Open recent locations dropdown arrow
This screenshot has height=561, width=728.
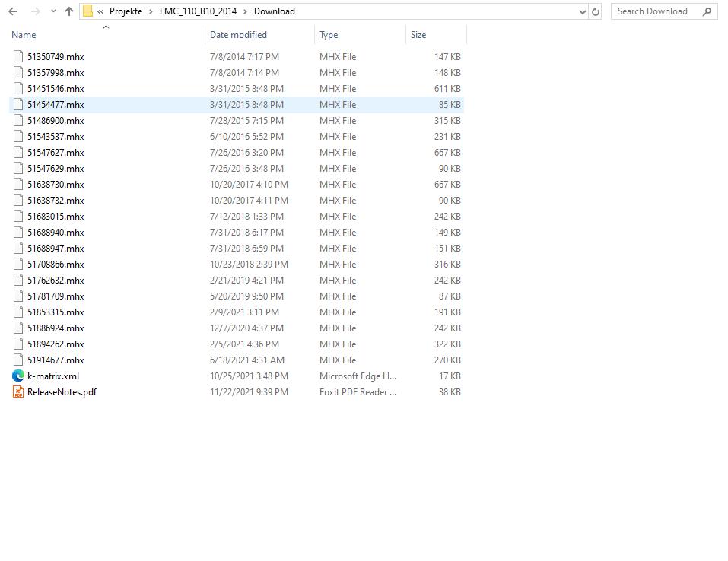tap(53, 11)
